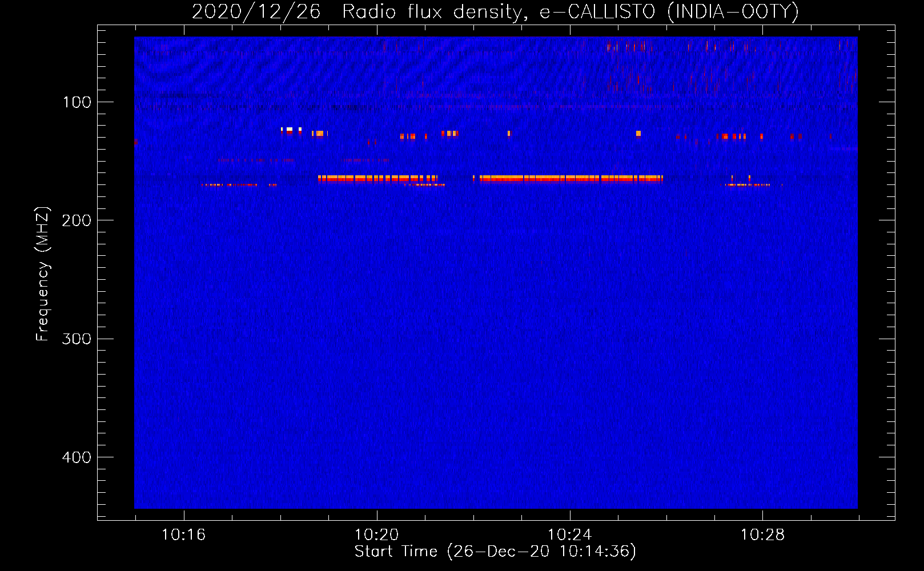
Task: Click the '10:28' time tick label
Action: pyautogui.click(x=762, y=534)
